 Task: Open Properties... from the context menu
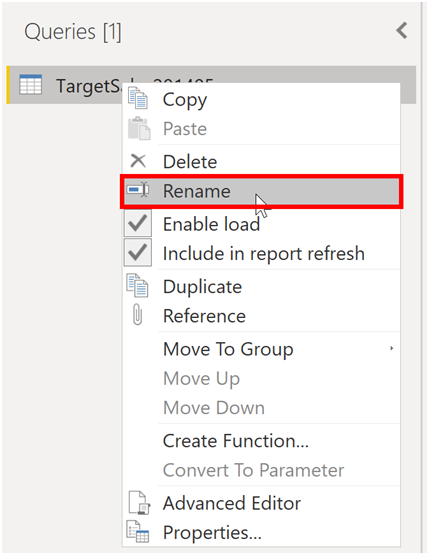point(212,533)
